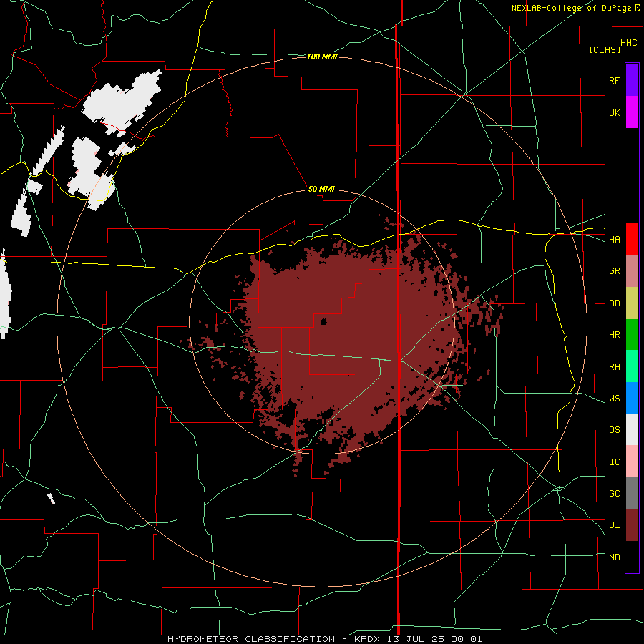644x644 pixels.
Task: Click the IC pink legend swatch
Action: pos(632,462)
